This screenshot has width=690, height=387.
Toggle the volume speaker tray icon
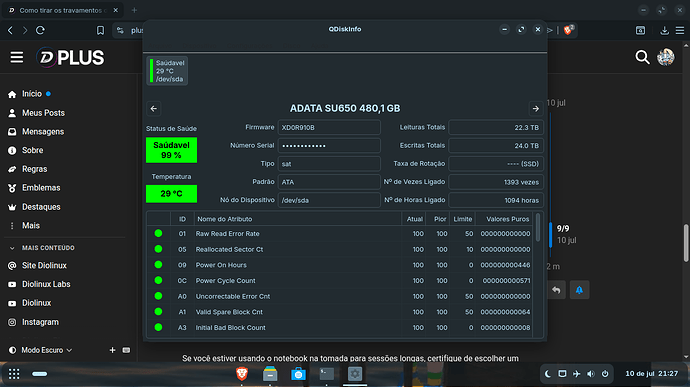point(591,374)
